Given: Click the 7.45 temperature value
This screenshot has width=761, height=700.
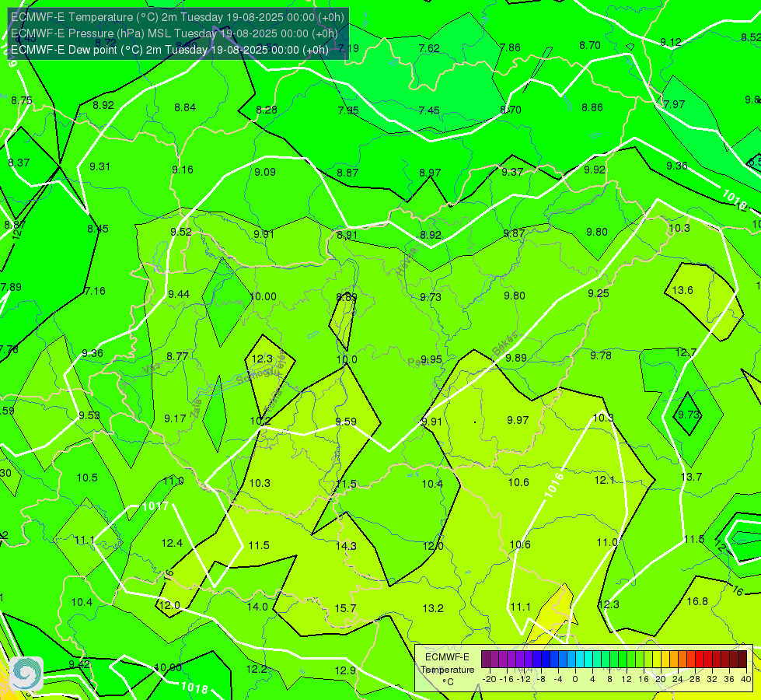Looking at the screenshot, I should pyautogui.click(x=429, y=110).
